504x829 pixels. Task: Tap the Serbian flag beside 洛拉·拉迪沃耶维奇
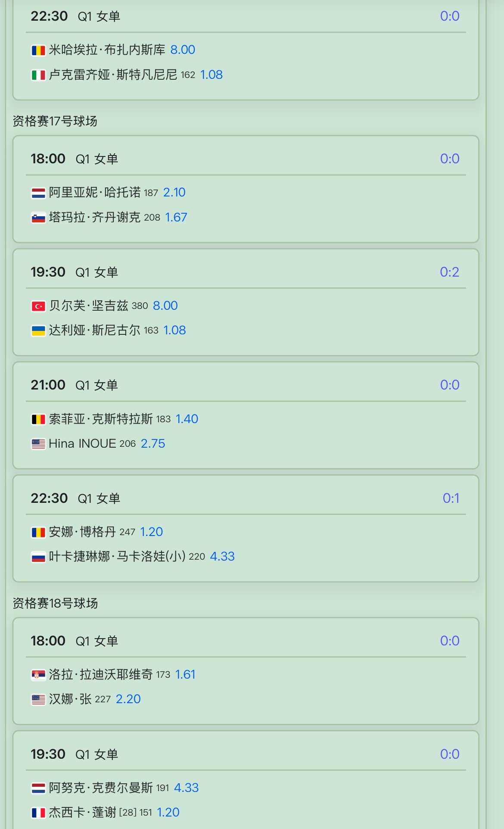(x=38, y=675)
